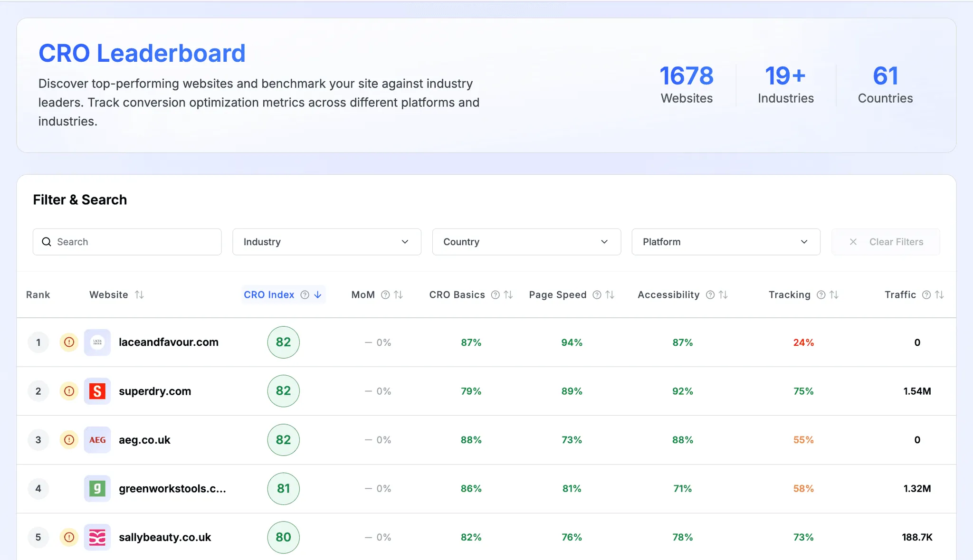Click the 92% Accessibility value
The image size is (973, 560).
coord(682,391)
